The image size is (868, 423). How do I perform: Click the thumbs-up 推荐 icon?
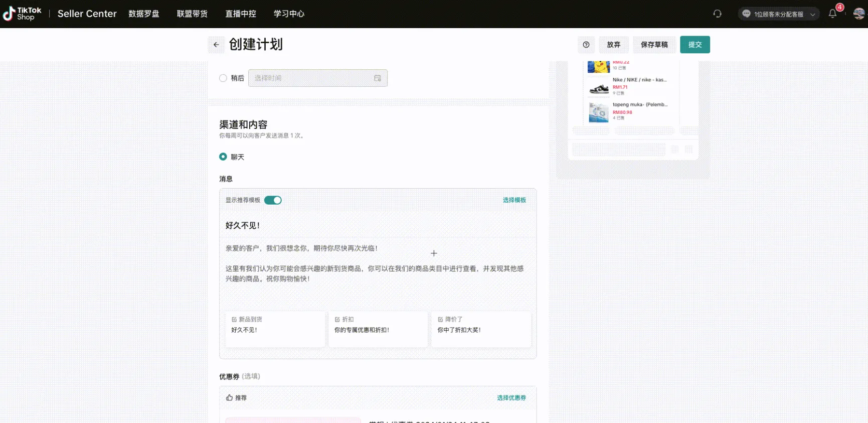click(x=229, y=397)
